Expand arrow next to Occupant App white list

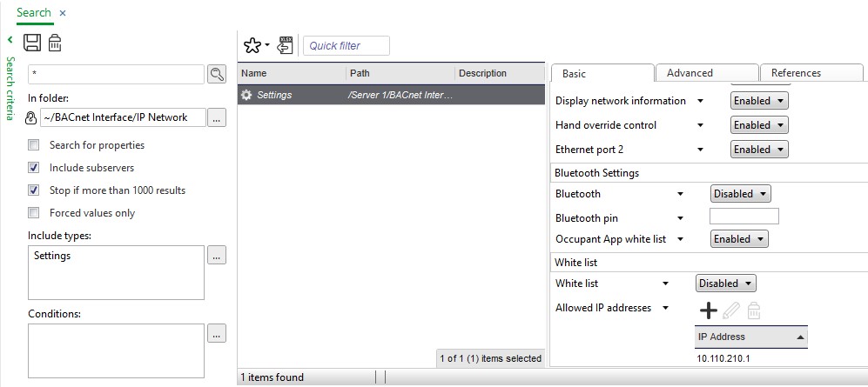coord(680,239)
